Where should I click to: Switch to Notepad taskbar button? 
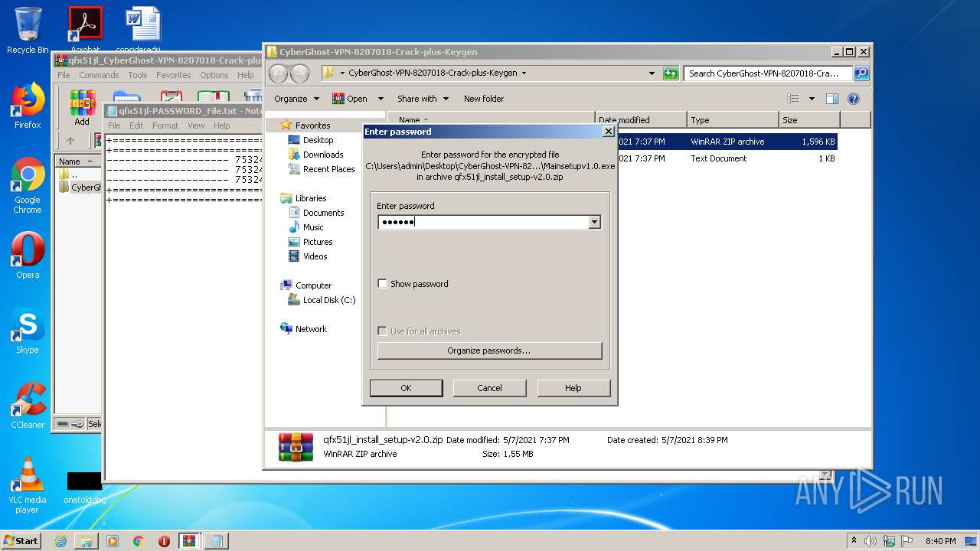pyautogui.click(x=217, y=541)
